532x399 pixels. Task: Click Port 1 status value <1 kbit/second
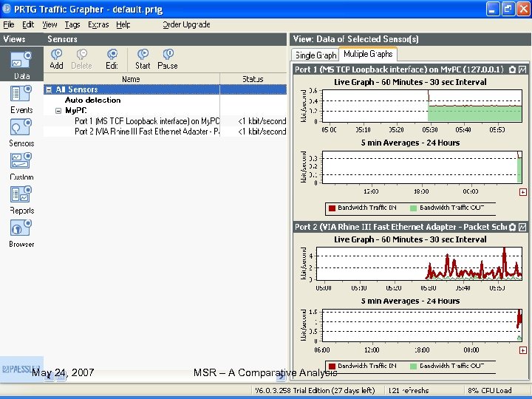(262, 121)
